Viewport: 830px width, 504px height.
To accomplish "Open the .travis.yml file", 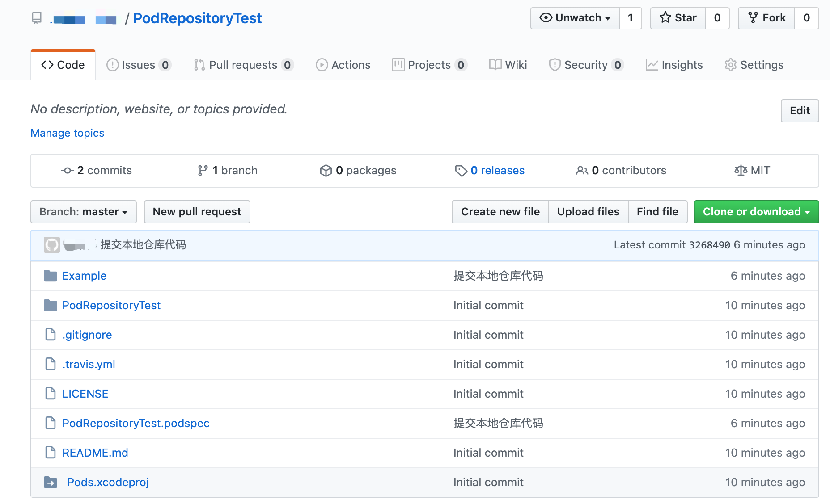I will 89,364.
